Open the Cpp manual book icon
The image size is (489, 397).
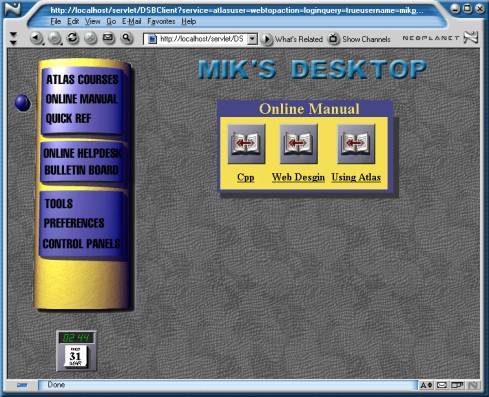pyautogui.click(x=246, y=144)
